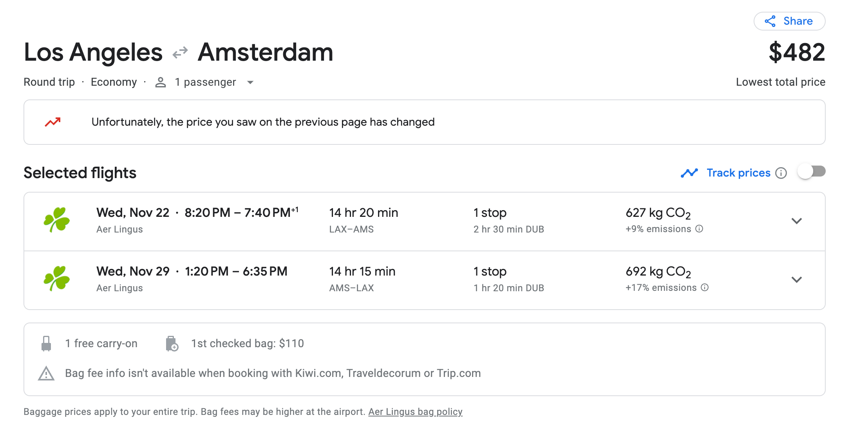Click the $482 lowest total price

(797, 52)
